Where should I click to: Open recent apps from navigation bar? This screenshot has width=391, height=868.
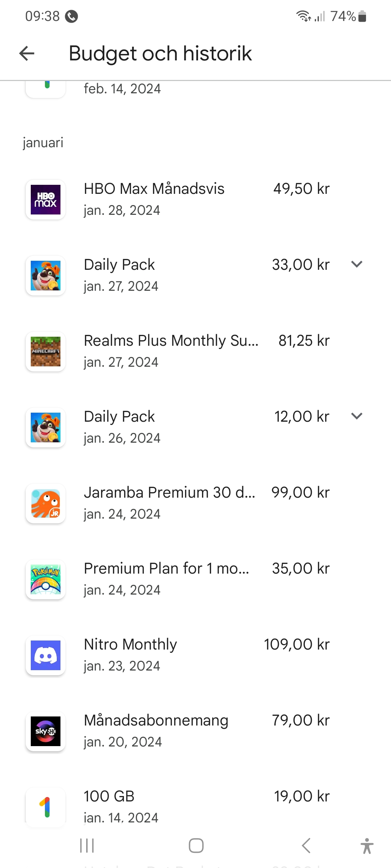click(x=87, y=846)
